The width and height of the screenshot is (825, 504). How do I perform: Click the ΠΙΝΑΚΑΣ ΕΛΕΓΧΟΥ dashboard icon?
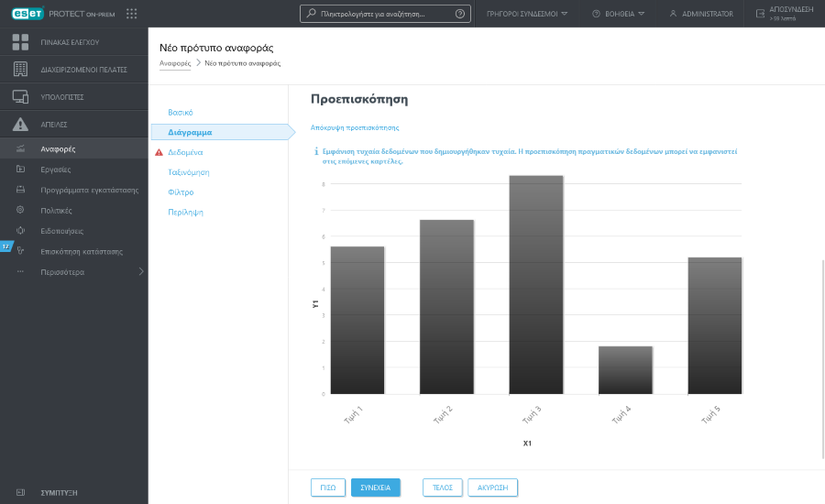pos(20,42)
